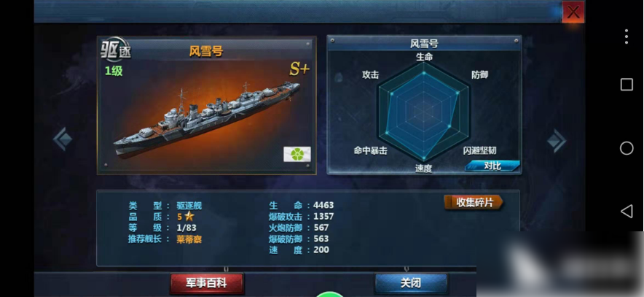Screen dimensions: 644x297
Task: Click the right arrow to view next ship
Action: pyautogui.click(x=557, y=141)
